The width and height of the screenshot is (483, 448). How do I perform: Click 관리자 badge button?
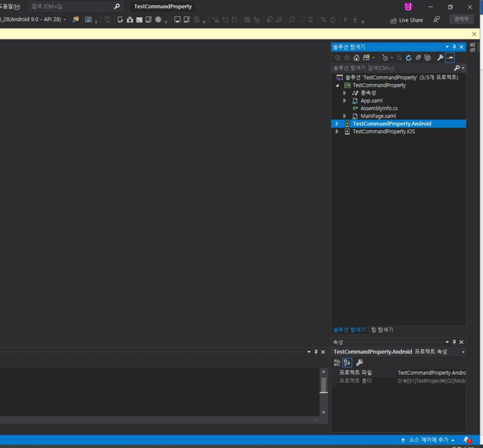(x=461, y=19)
